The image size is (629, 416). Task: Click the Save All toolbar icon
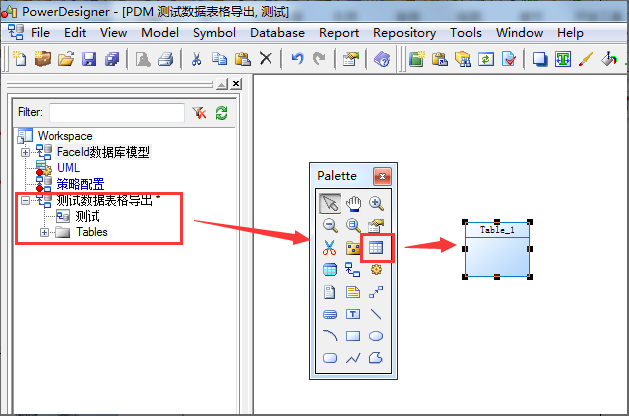tap(112, 59)
